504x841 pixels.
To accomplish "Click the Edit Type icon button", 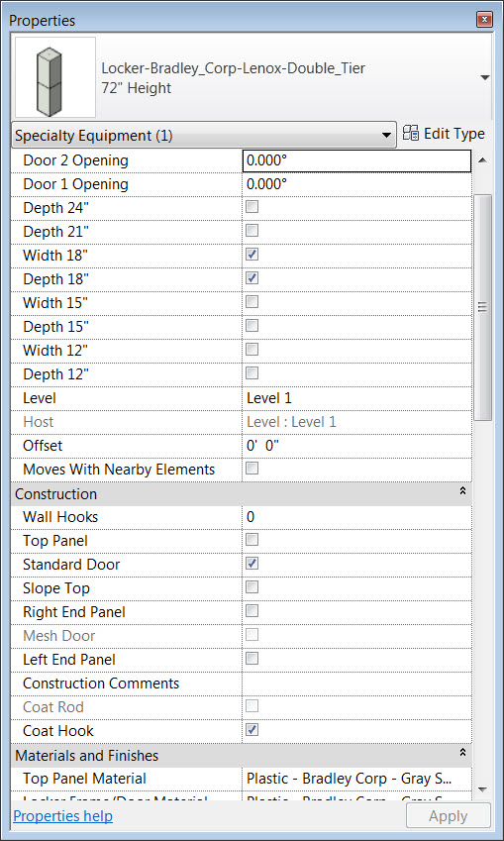I will 444,134.
